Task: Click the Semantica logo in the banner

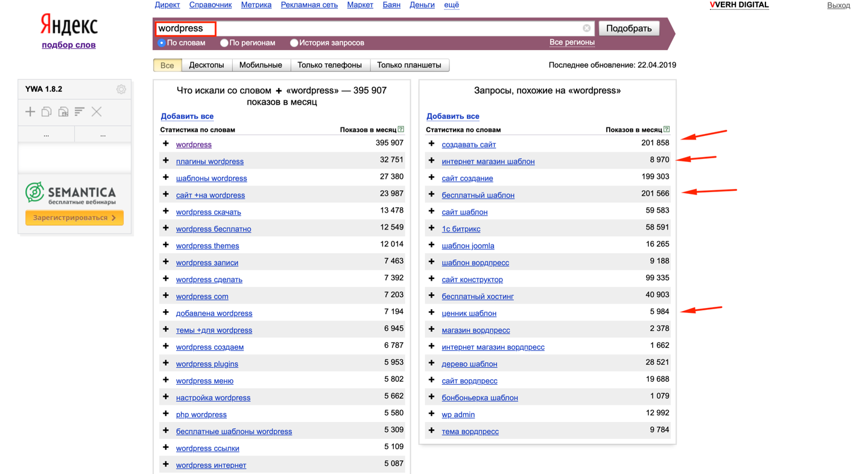Action: [71, 193]
